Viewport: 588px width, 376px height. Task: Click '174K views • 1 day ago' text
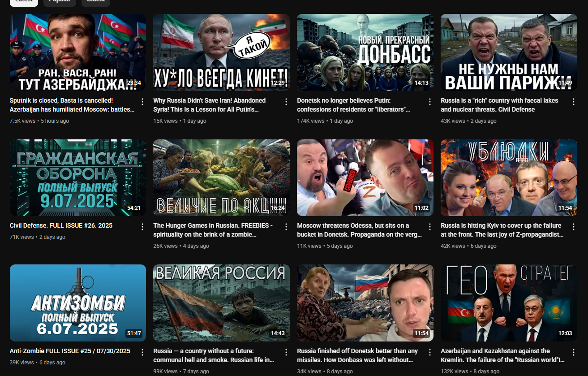(x=325, y=121)
